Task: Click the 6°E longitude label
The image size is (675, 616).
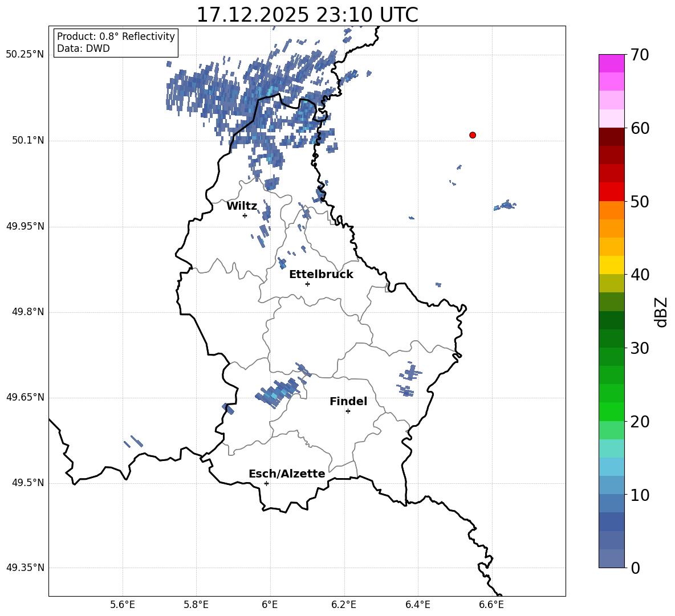Action: (x=270, y=605)
